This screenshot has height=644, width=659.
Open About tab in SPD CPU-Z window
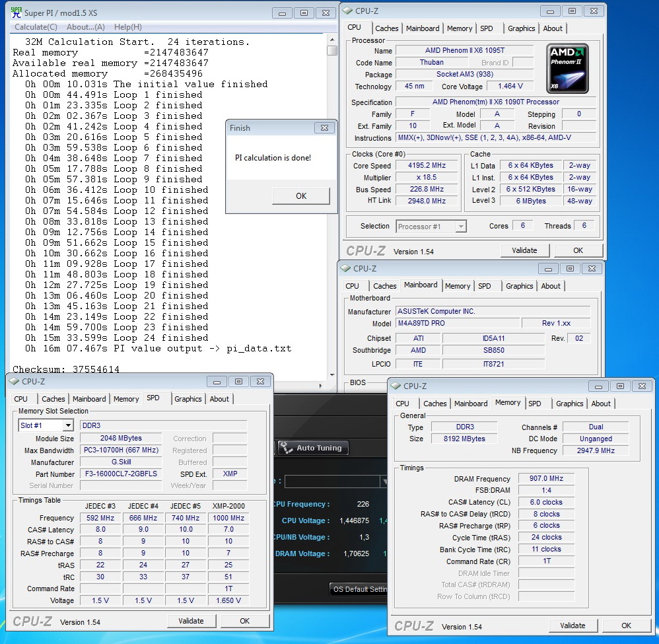[219, 400]
